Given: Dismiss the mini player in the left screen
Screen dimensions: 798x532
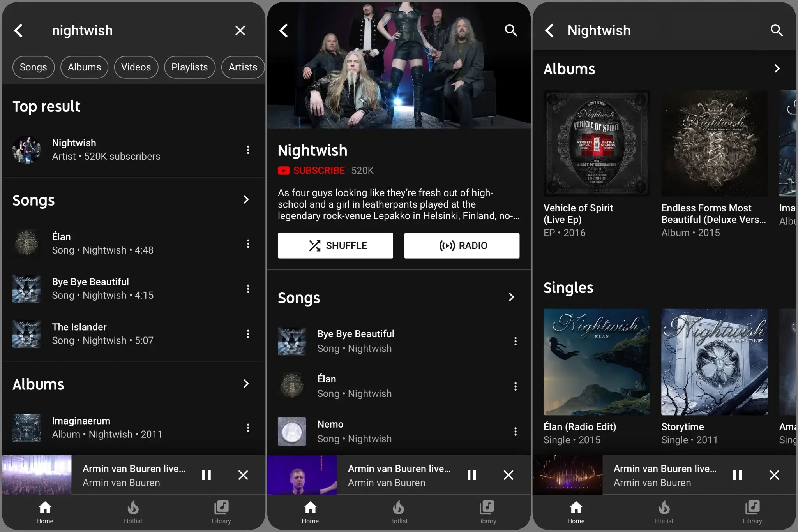Looking at the screenshot, I should click(x=243, y=475).
